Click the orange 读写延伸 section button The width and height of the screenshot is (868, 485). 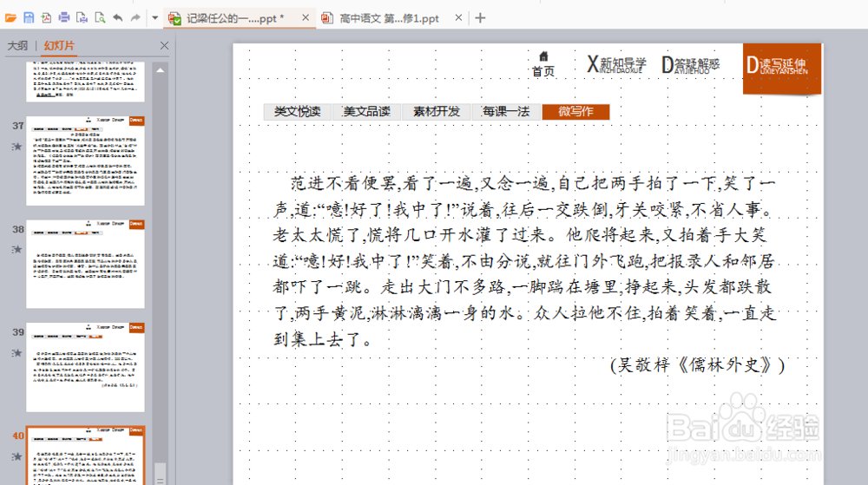click(x=782, y=69)
